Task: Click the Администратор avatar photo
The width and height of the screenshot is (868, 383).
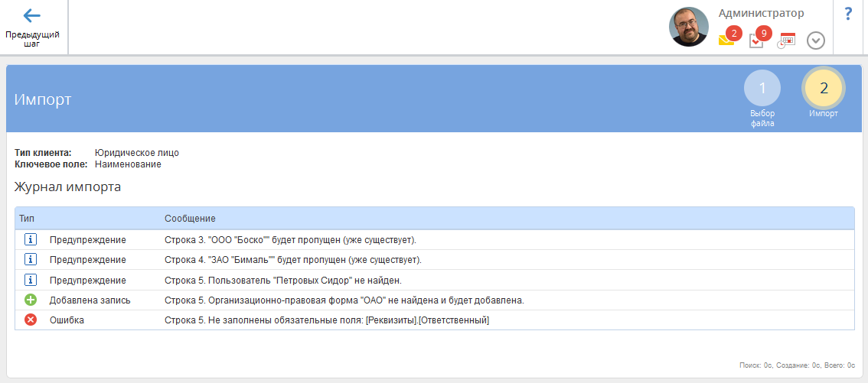Action: (689, 27)
